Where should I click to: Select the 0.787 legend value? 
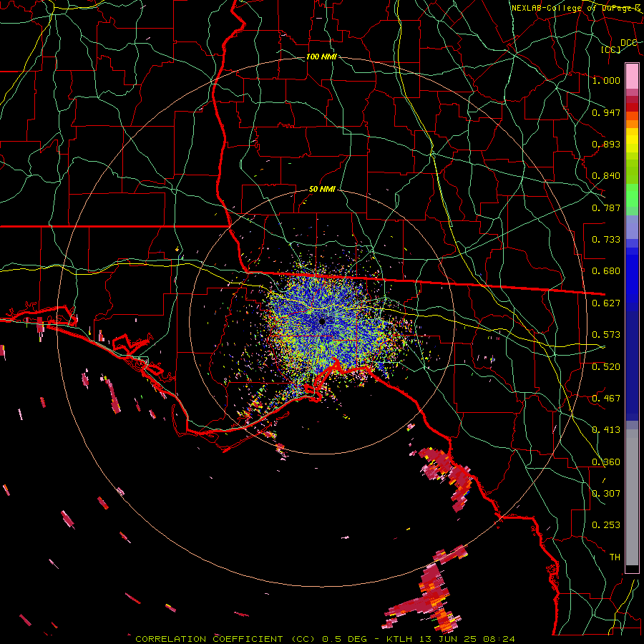click(x=606, y=208)
